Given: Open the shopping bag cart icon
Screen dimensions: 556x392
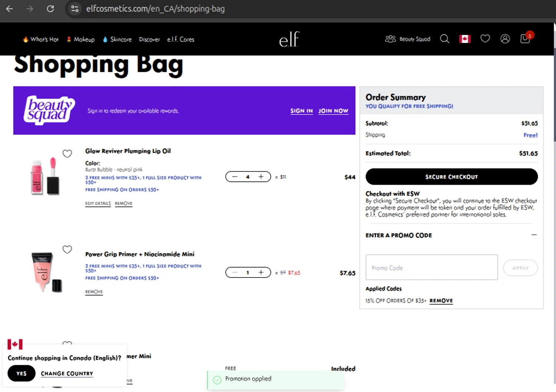Looking at the screenshot, I should point(525,39).
